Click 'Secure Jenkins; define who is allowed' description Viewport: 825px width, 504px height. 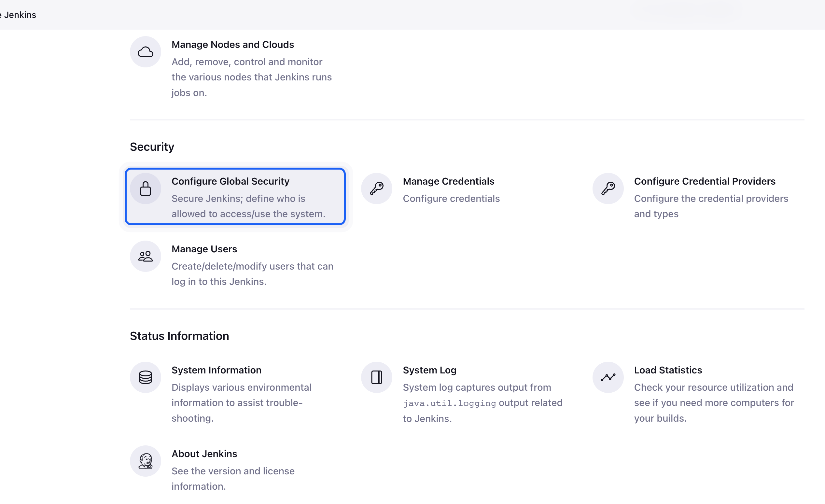[248, 206]
